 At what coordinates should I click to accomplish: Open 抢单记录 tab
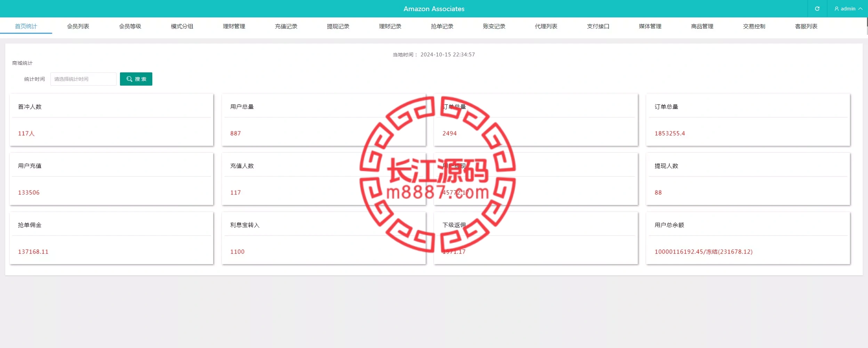pyautogui.click(x=442, y=26)
